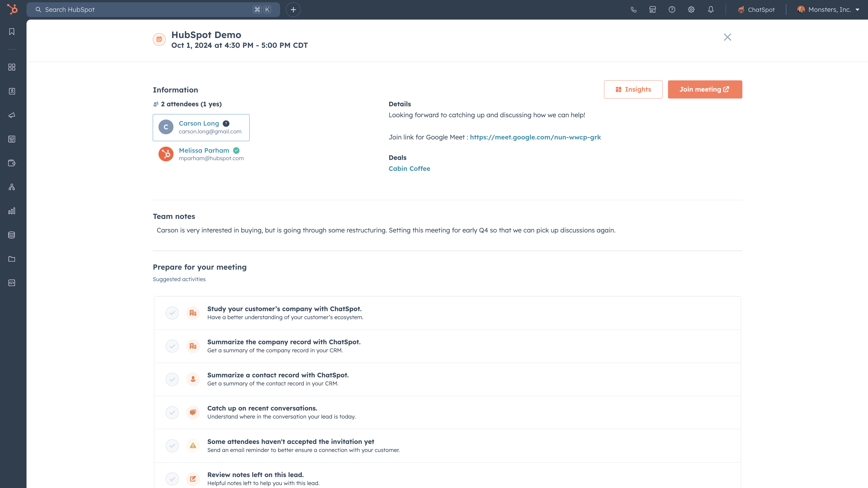Click the Insights button
Image resolution: width=868 pixels, height=488 pixels.
[633, 89]
